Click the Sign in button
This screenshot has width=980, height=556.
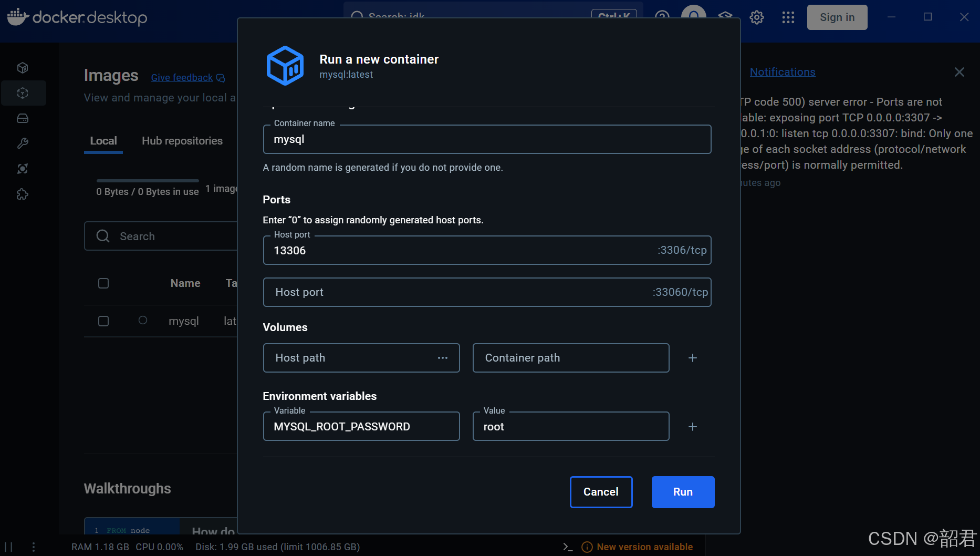(x=837, y=17)
